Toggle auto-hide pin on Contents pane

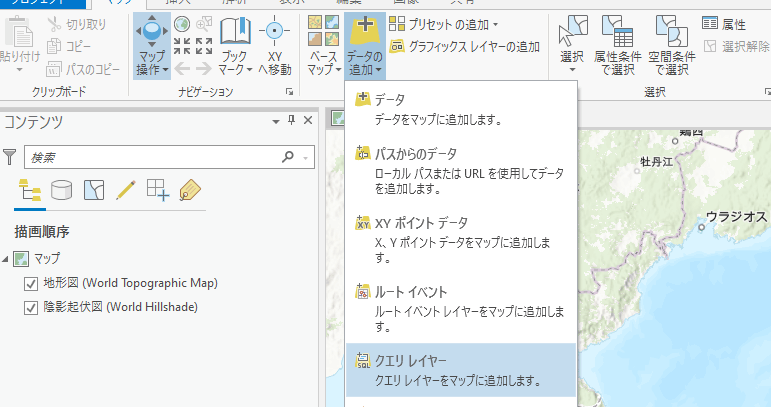point(292,120)
